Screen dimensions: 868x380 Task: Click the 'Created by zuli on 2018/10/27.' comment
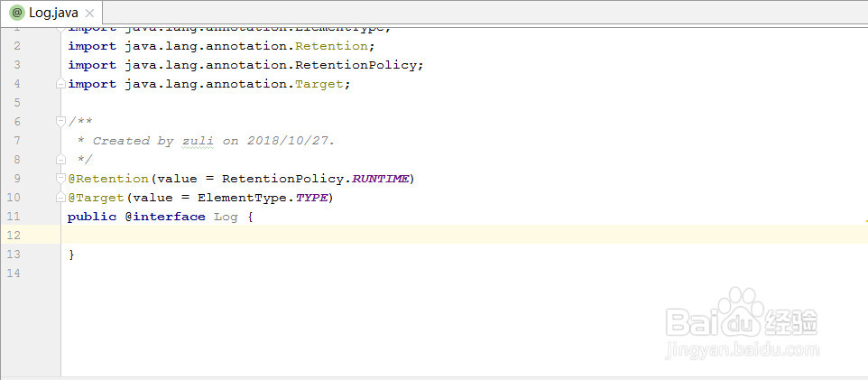pos(214,141)
